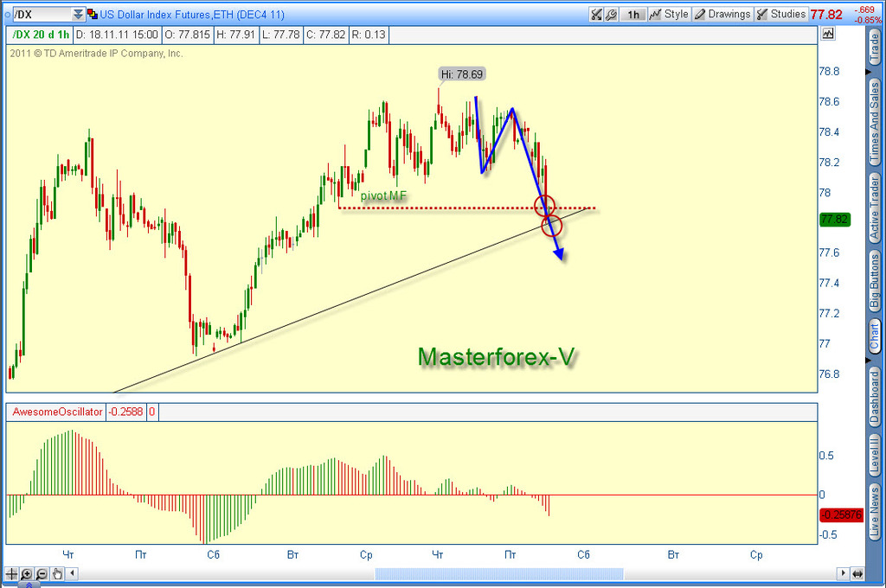This screenshot has height=588, width=886.
Task: Click the colored squares link icon
Action: (x=92, y=14)
